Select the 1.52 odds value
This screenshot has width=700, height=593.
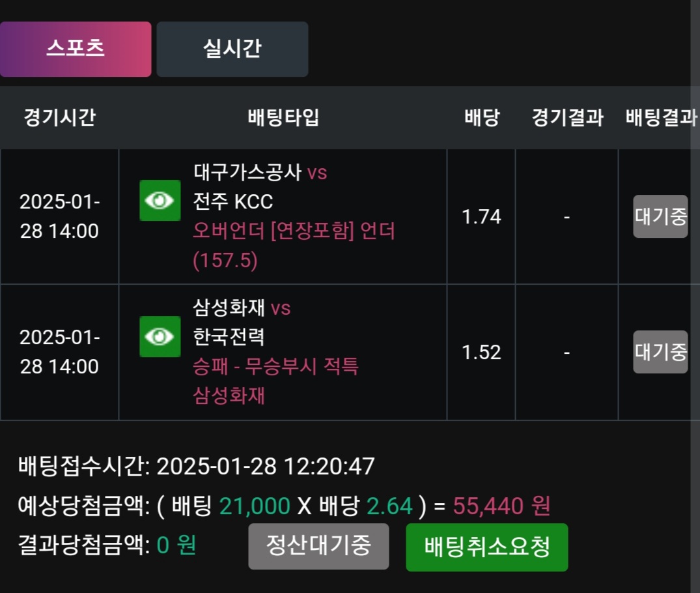(x=481, y=353)
